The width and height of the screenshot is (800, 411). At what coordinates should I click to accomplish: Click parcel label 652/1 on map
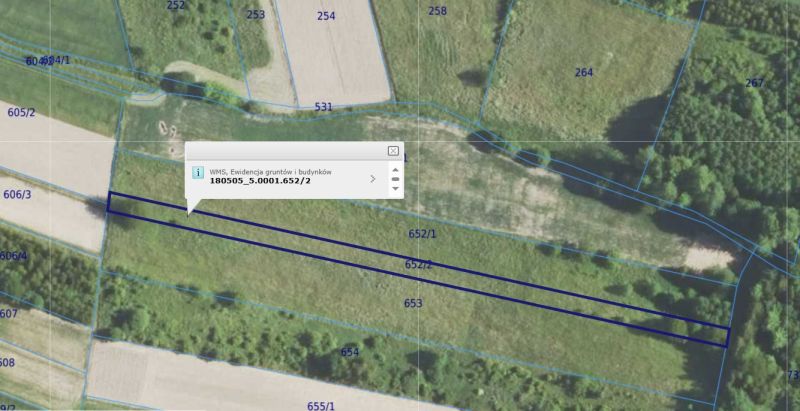click(x=422, y=234)
